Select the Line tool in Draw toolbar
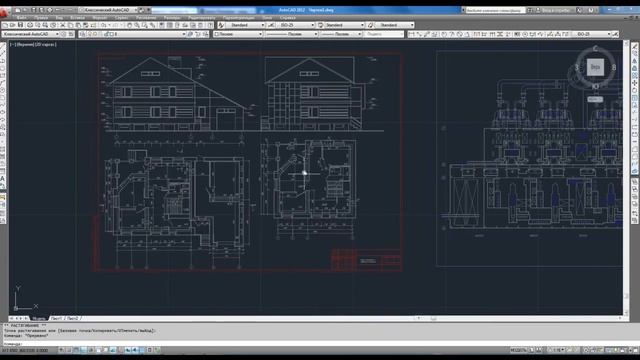 pyautogui.click(x=3, y=46)
